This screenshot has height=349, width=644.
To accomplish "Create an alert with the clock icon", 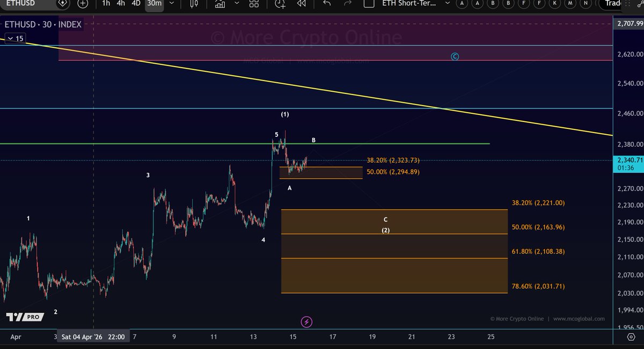I will pos(281,3).
